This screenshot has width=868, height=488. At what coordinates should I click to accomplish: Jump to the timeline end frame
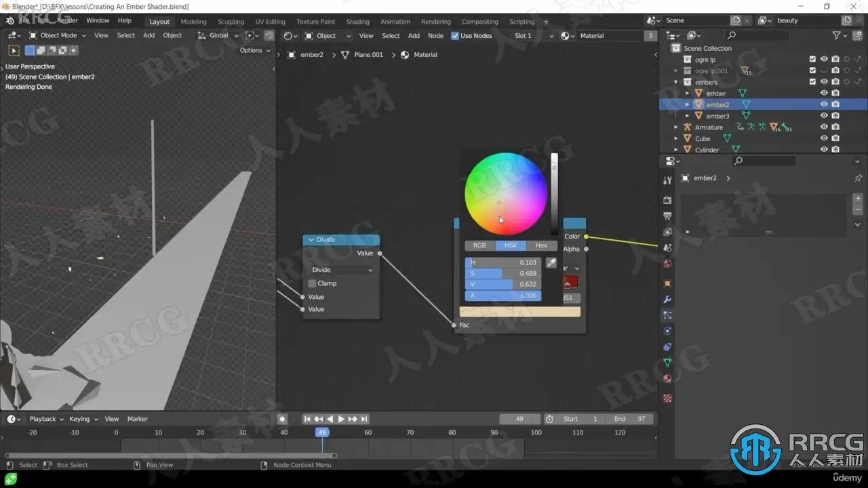click(x=364, y=419)
